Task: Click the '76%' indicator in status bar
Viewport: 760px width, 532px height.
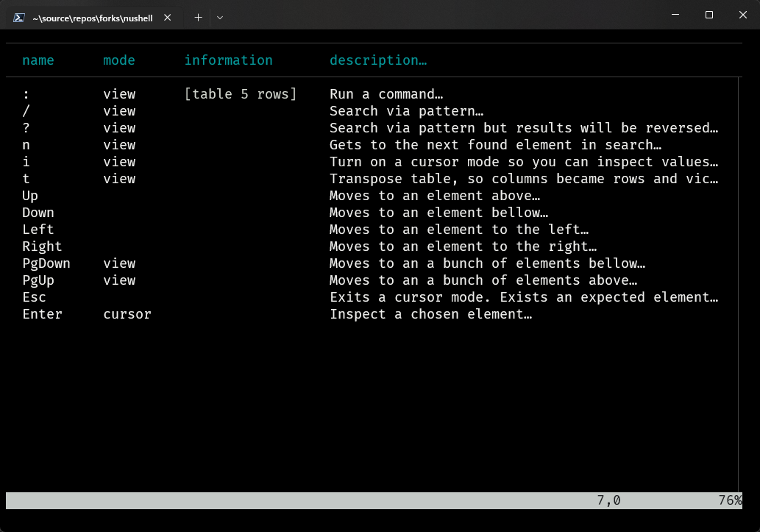Action: (730, 500)
